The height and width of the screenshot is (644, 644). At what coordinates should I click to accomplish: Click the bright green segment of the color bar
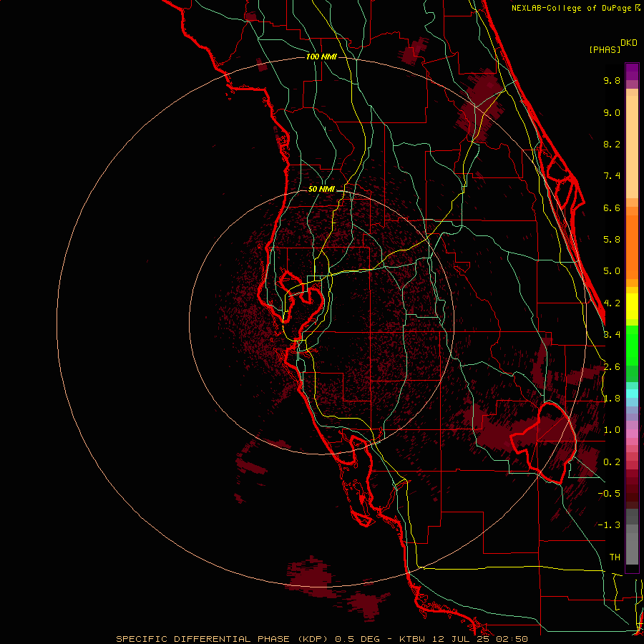click(632, 345)
